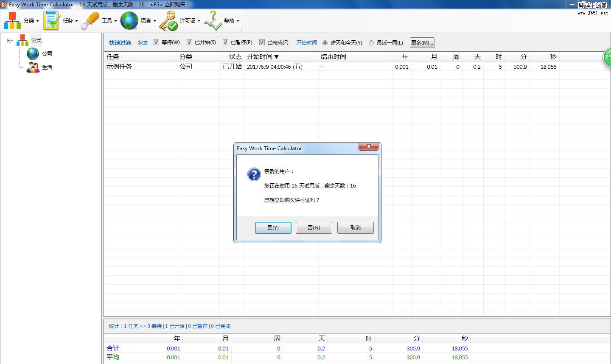611x364 pixels.
Task: Click the green round badge at right edge
Action: click(607, 57)
